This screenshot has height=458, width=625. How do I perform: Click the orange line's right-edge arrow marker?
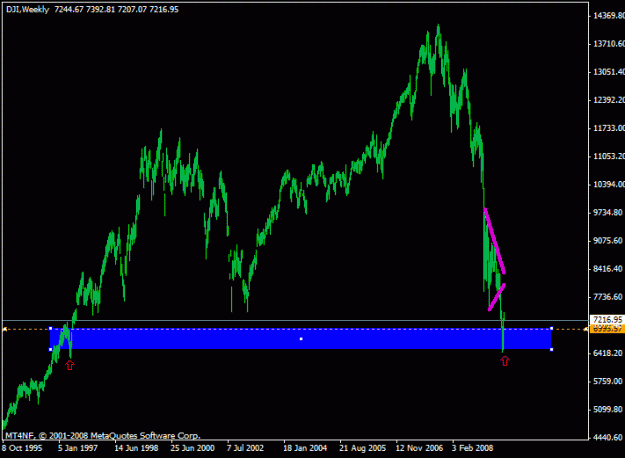click(x=586, y=329)
